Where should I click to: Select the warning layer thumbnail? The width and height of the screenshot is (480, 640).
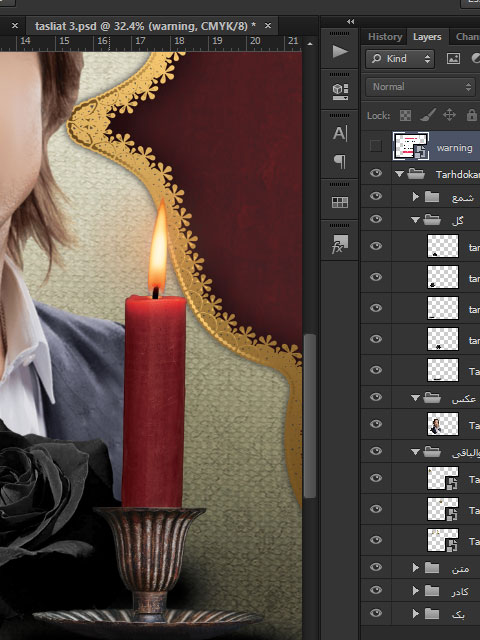pos(411,146)
